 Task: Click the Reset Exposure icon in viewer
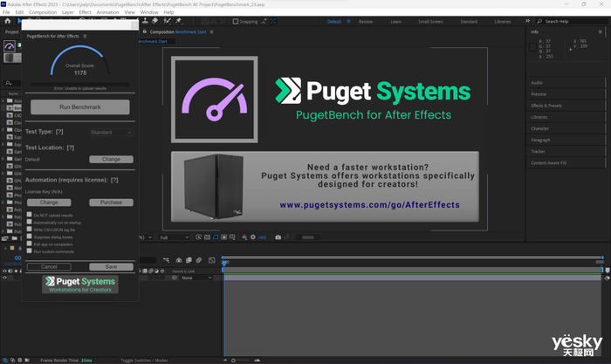254,237
